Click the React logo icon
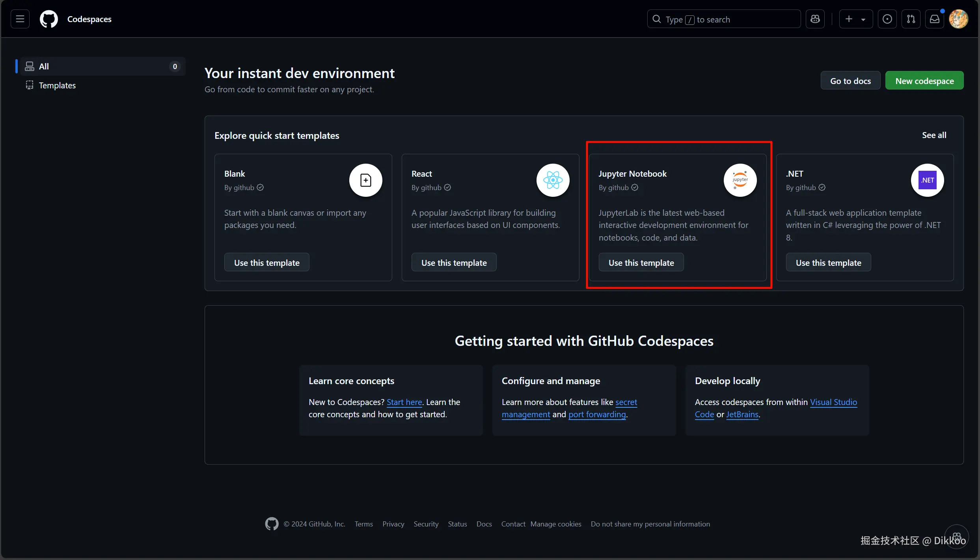980x560 pixels. pos(553,180)
